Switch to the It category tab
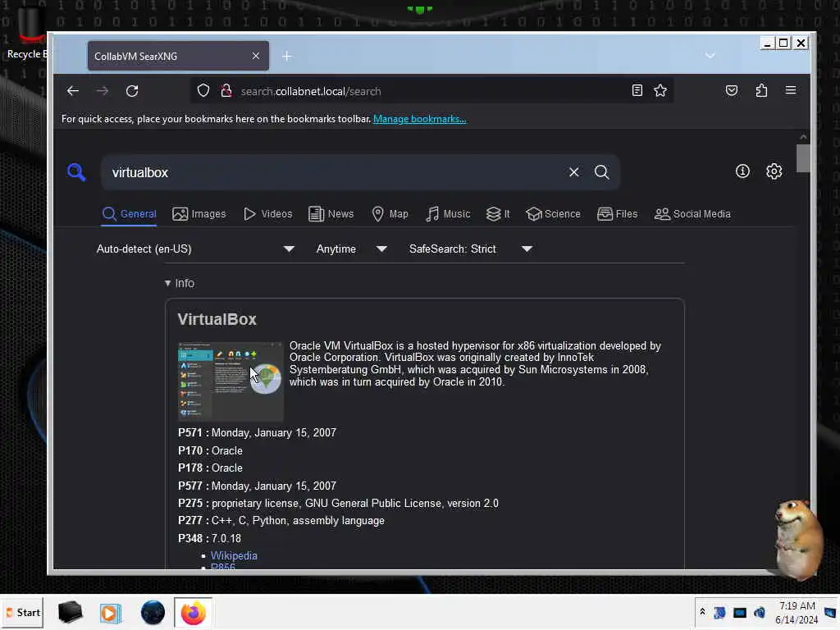840x630 pixels. pyautogui.click(x=498, y=214)
